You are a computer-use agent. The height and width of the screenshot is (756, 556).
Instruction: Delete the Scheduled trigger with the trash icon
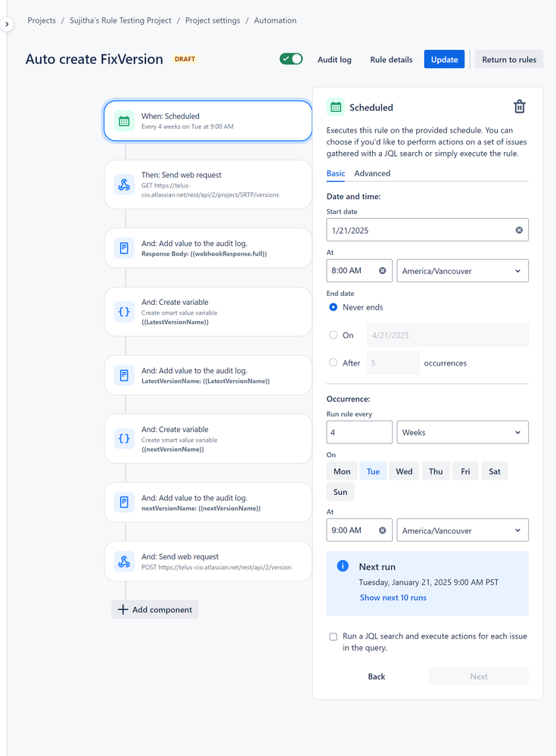[519, 107]
